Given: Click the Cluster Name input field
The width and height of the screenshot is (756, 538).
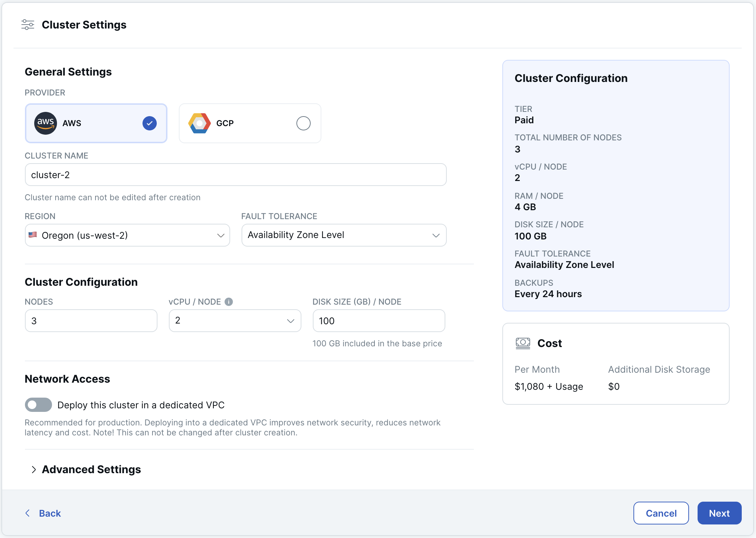Looking at the screenshot, I should click(x=235, y=175).
